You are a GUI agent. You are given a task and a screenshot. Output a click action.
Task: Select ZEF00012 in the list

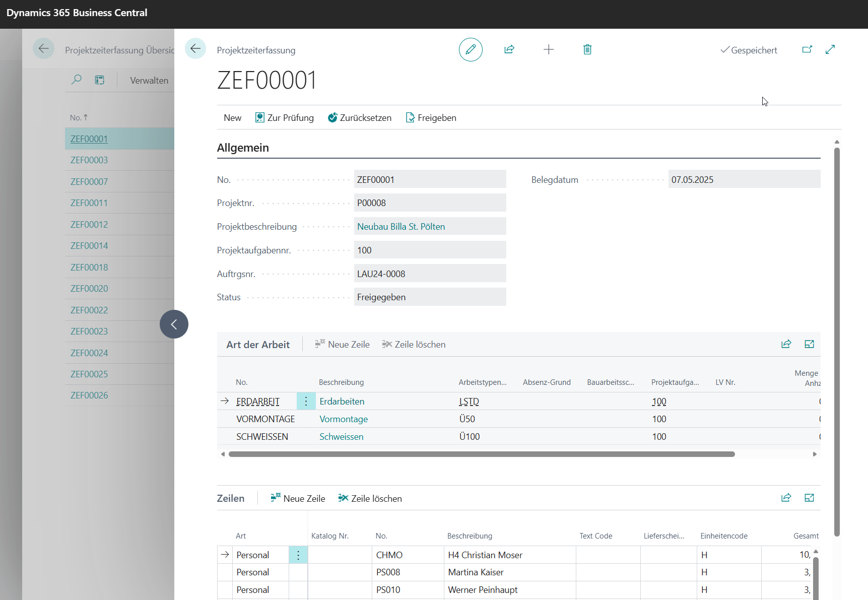(x=89, y=224)
